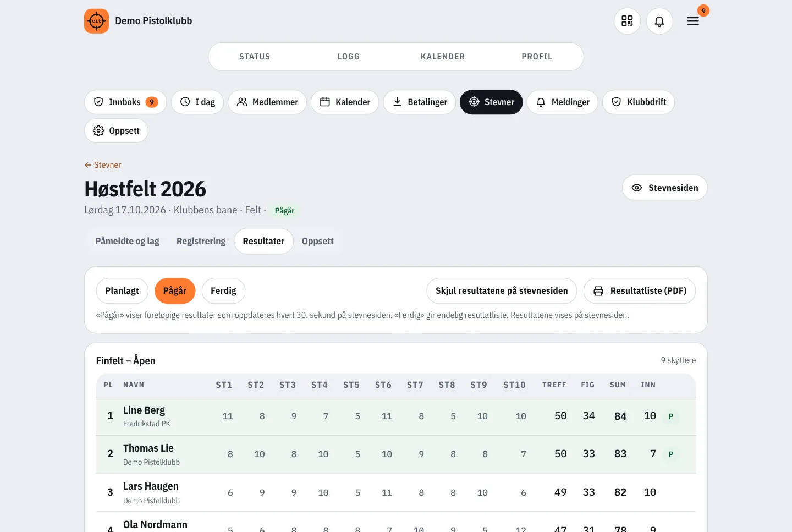Viewport: 792px width, 532px height.
Task: Open Påmeldte og lag tab
Action: 127,241
